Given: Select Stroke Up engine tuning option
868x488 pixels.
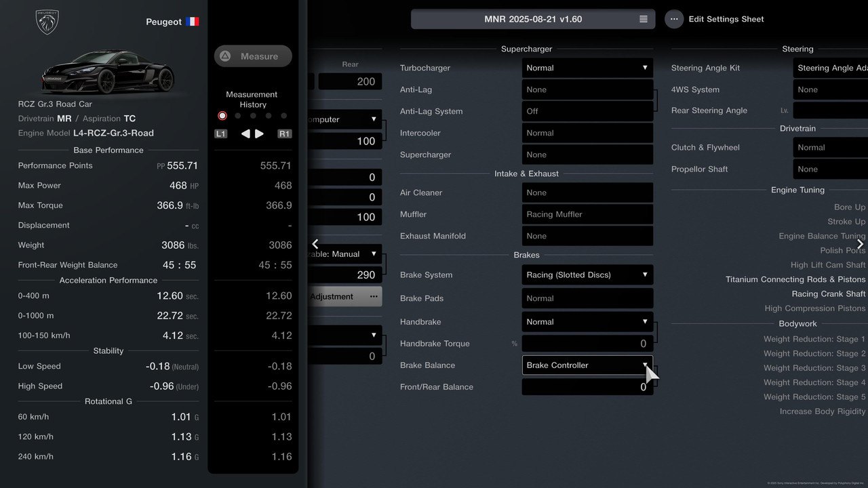Looking at the screenshot, I should point(846,222).
